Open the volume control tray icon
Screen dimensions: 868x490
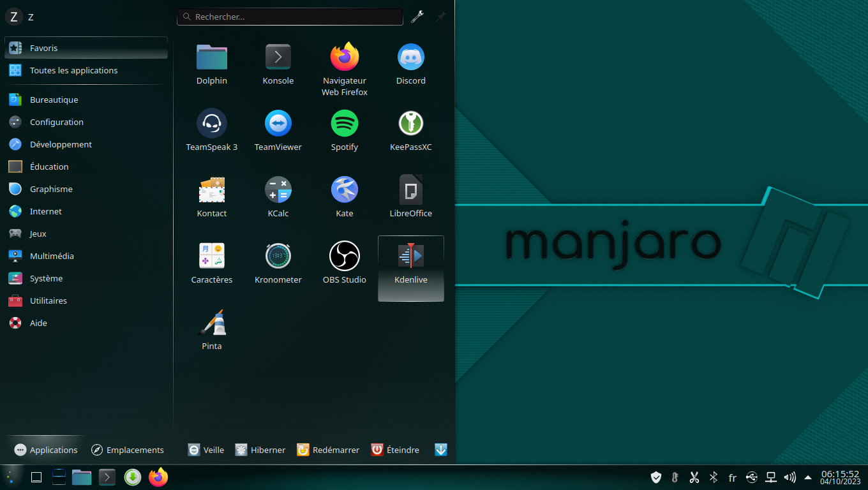(x=790, y=477)
